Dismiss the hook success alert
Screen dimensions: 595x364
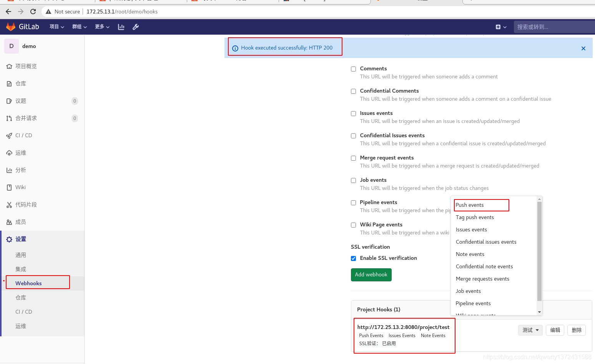point(583,48)
